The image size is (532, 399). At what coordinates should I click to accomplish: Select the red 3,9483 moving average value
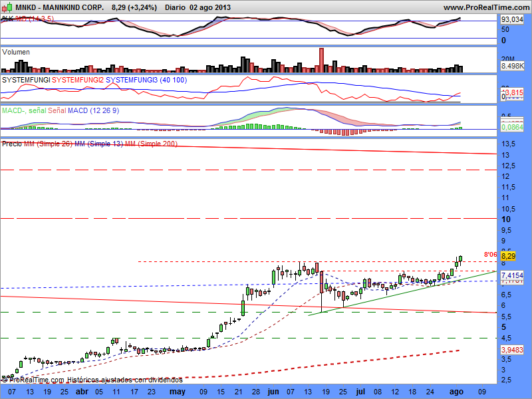click(512, 350)
